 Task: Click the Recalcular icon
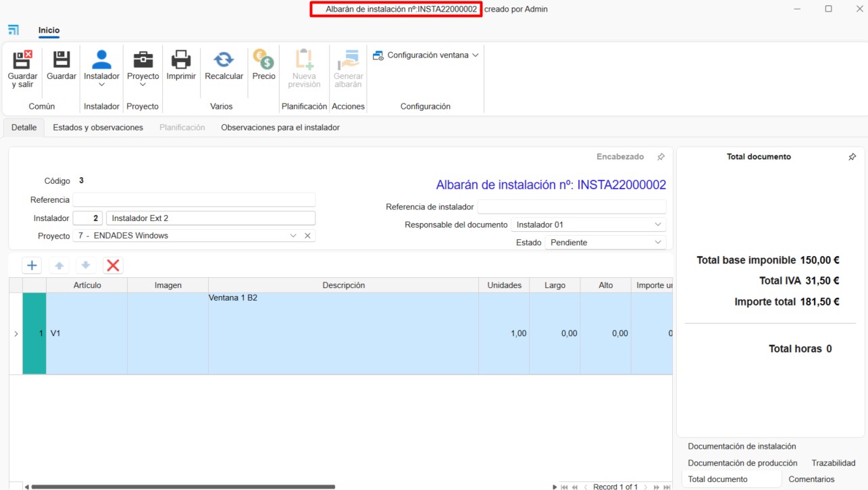(224, 61)
